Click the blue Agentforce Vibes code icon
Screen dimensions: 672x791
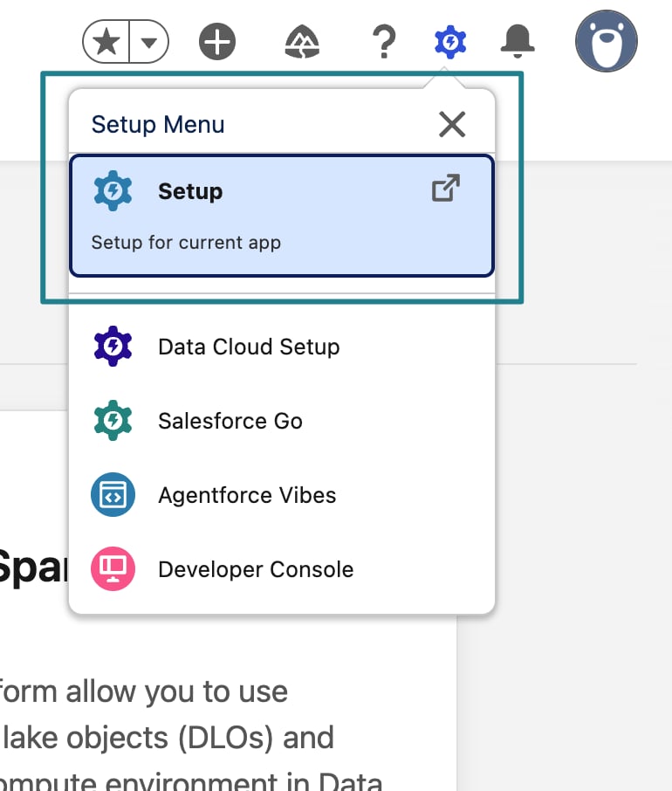pos(113,494)
